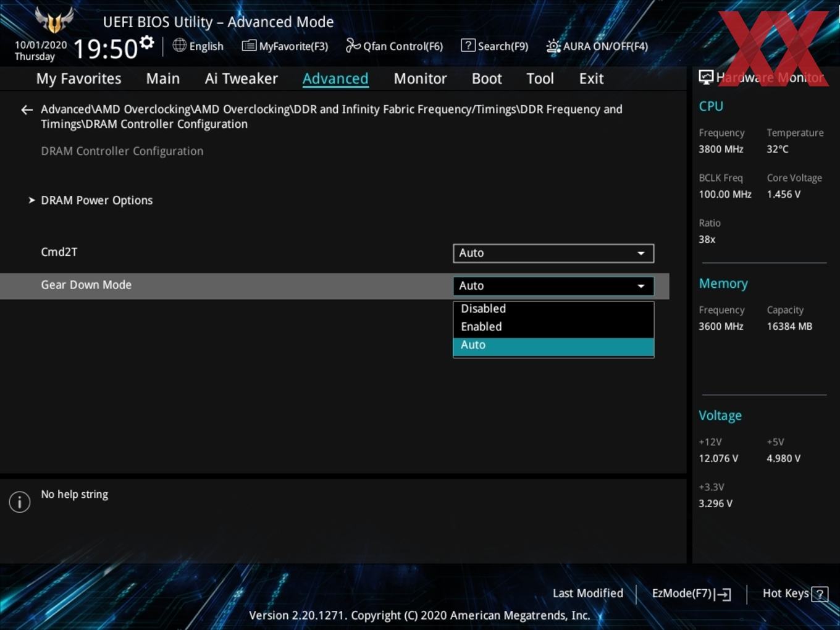The height and width of the screenshot is (630, 840).
Task: Switch to My Favorites tab
Action: pos(78,78)
